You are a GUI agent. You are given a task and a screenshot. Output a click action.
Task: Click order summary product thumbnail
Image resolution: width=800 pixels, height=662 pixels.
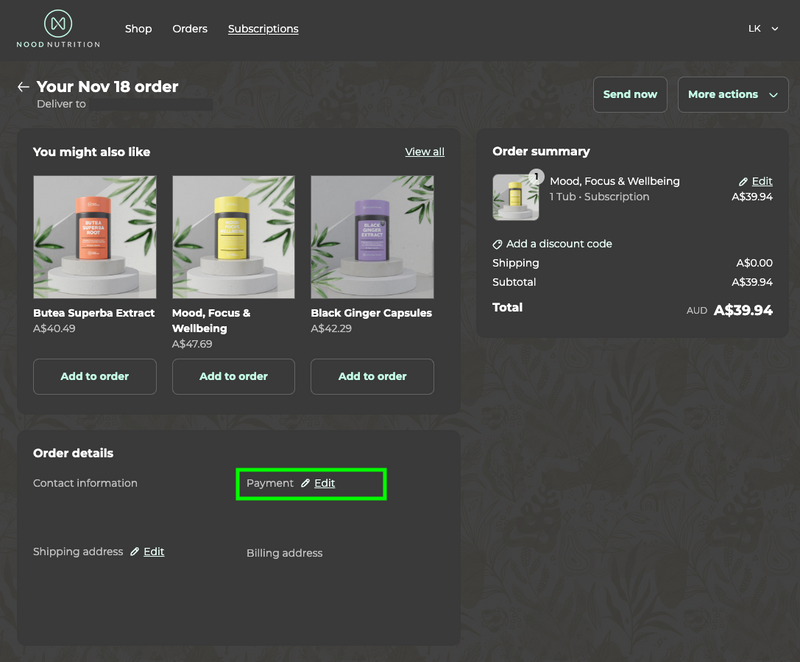coord(515,197)
